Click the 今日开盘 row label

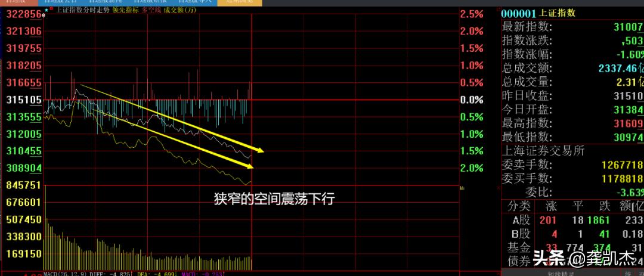click(527, 110)
